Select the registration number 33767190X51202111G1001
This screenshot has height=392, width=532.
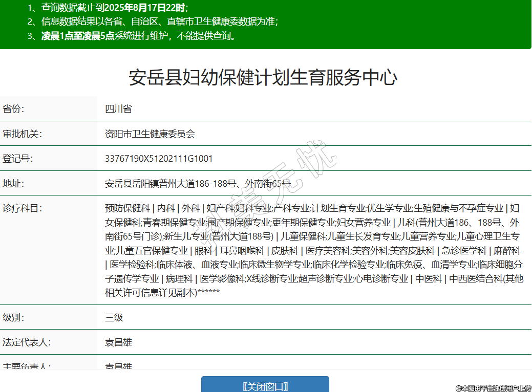pyautogui.click(x=159, y=159)
